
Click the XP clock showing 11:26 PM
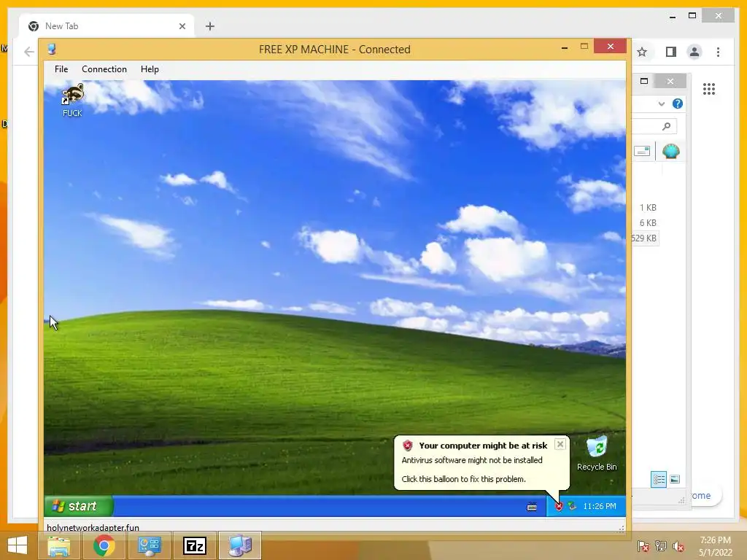point(600,506)
